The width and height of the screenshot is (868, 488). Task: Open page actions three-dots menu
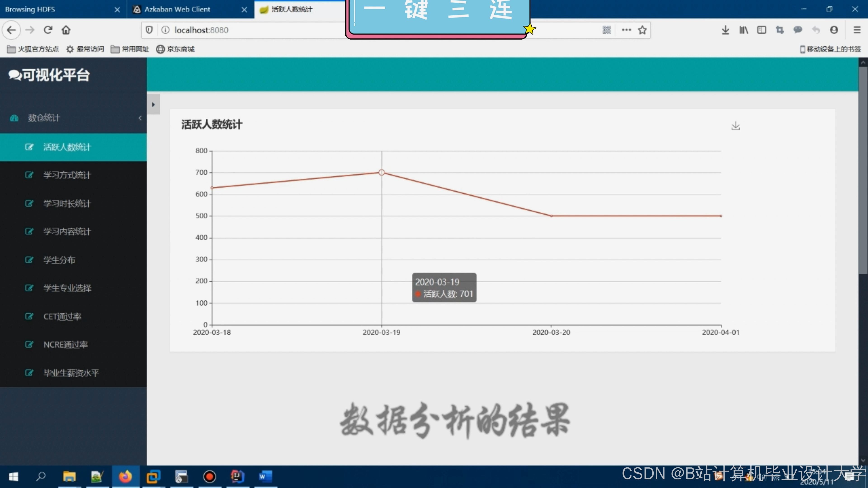click(x=626, y=30)
